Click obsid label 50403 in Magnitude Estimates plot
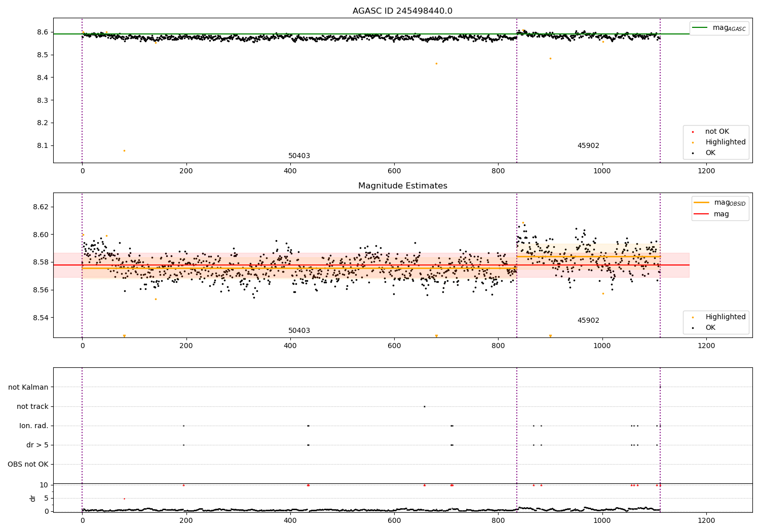The image size is (760, 532). [299, 331]
